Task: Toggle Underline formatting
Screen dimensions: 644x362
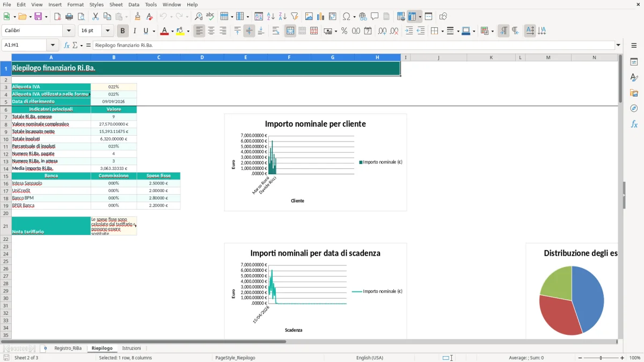Action: coord(146,31)
